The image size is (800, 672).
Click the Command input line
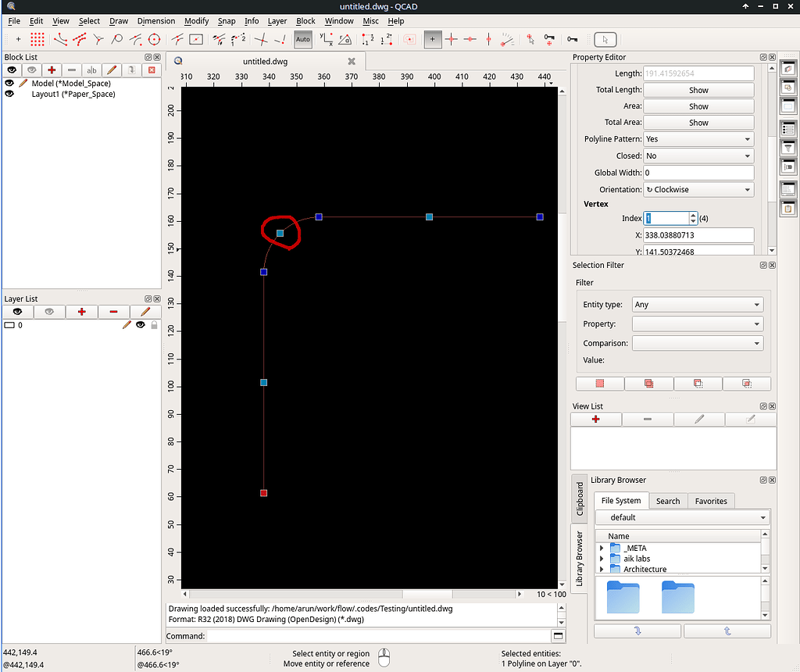tap(377, 636)
